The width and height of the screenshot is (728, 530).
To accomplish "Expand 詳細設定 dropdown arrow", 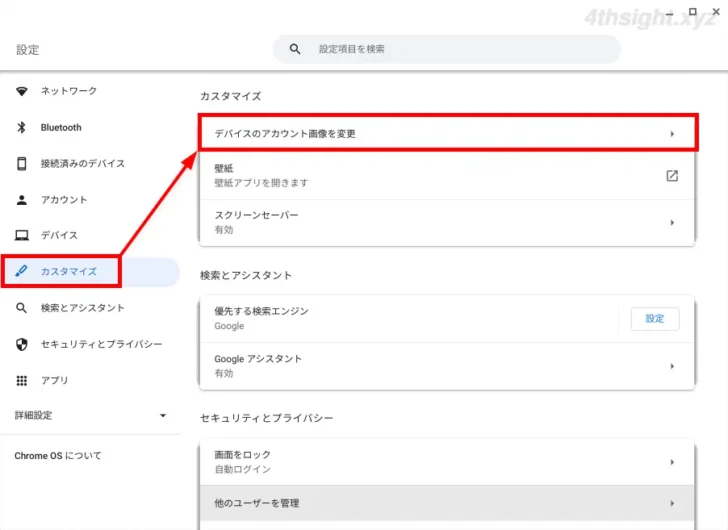I will (x=162, y=415).
